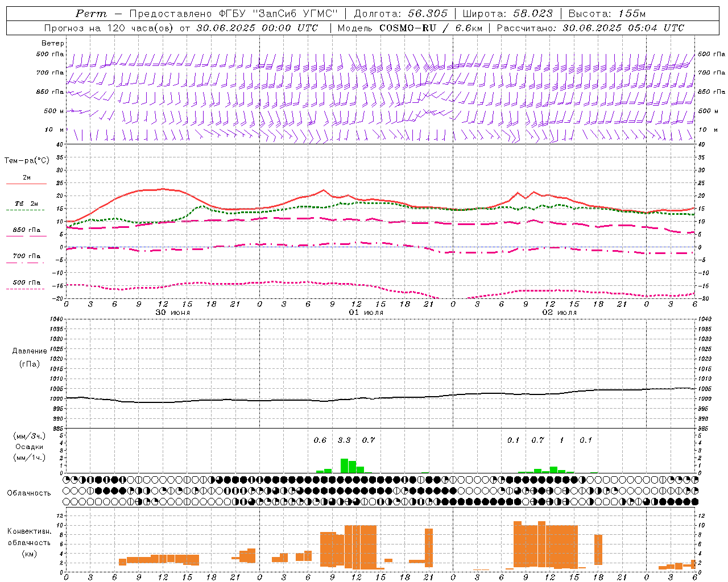Click the "Тем-ра(°C)" temperature legend title

click(x=27, y=161)
